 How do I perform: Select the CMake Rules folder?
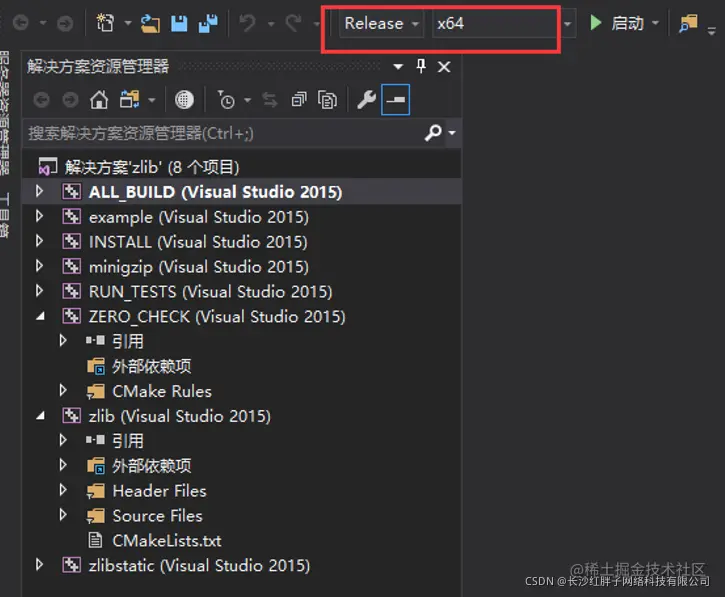point(161,391)
